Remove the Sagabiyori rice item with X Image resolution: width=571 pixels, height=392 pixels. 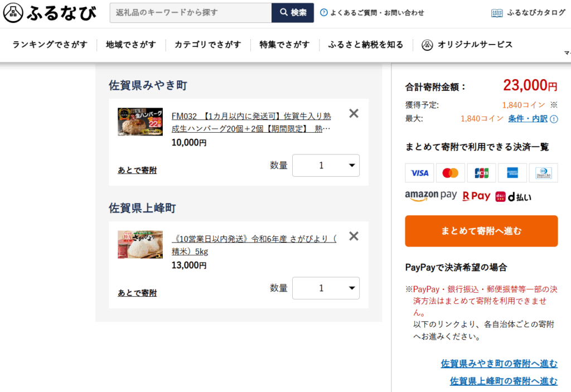[x=354, y=236]
